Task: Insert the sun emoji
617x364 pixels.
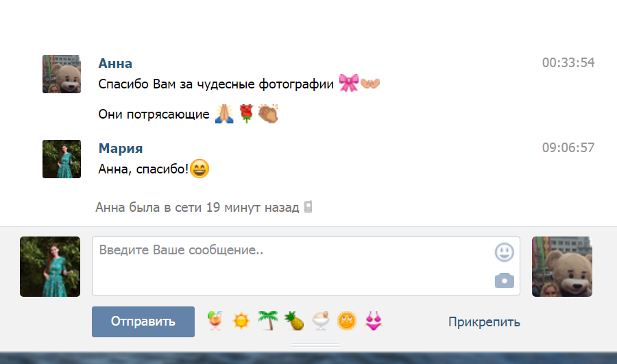Action: (x=241, y=321)
